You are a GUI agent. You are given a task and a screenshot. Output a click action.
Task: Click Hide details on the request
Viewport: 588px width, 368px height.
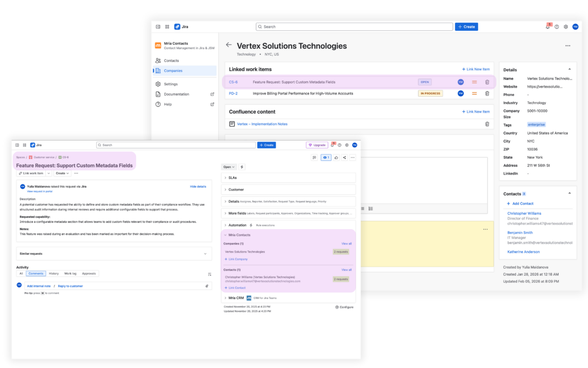tap(198, 186)
